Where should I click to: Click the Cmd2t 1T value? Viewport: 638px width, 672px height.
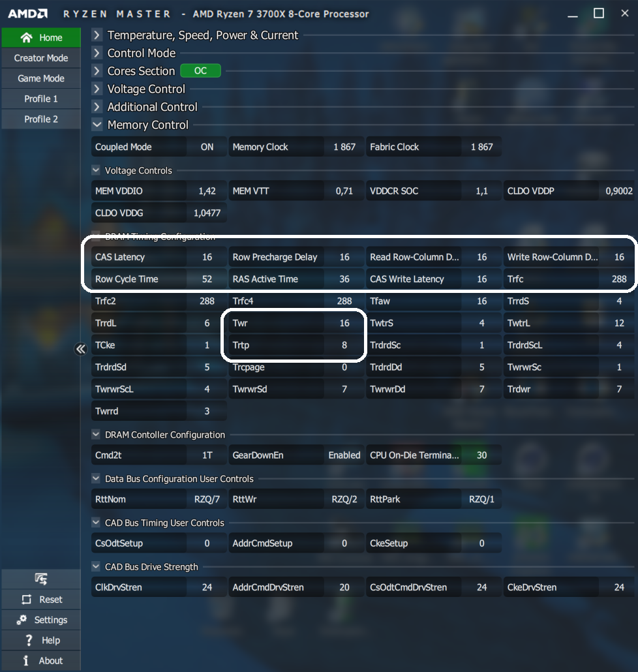(207, 455)
